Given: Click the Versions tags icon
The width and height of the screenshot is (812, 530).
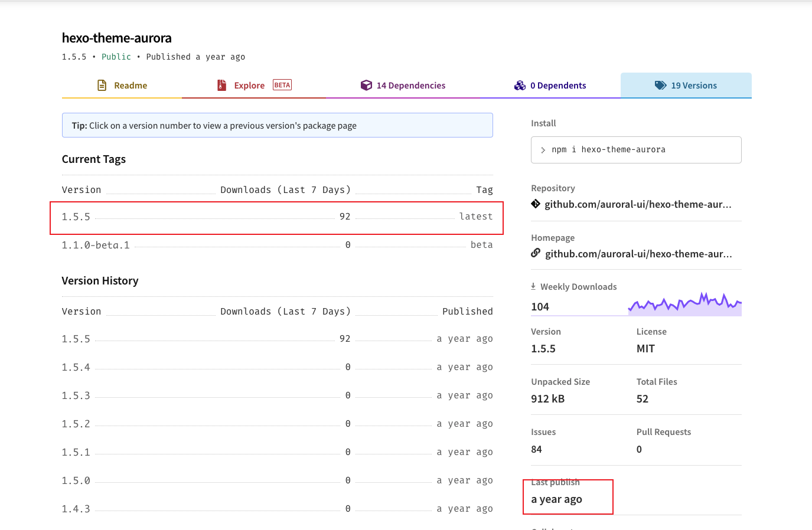Looking at the screenshot, I should [660, 86].
